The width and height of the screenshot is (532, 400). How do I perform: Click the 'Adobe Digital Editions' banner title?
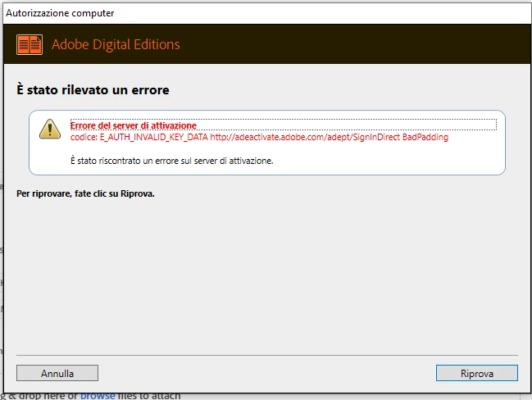[116, 44]
